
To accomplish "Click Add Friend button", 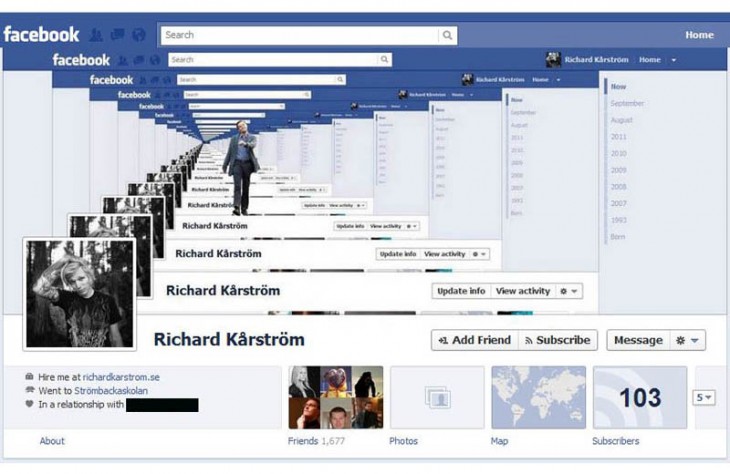I will click(x=474, y=340).
